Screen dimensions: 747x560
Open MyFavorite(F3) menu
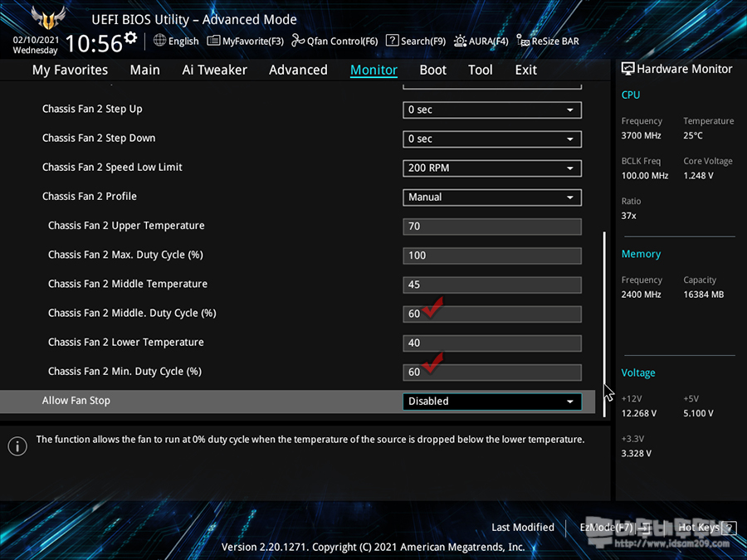point(246,41)
